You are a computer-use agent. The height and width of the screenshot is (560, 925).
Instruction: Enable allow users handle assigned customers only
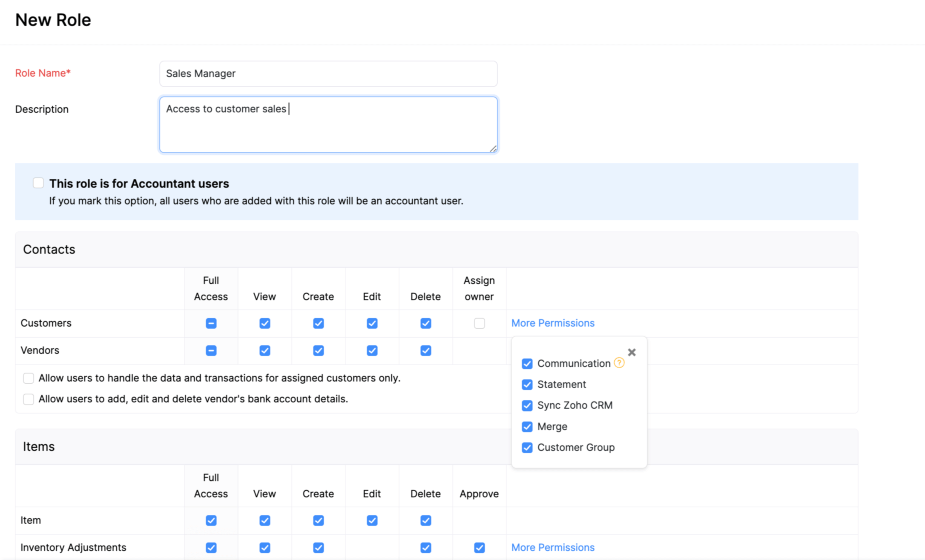click(x=29, y=379)
